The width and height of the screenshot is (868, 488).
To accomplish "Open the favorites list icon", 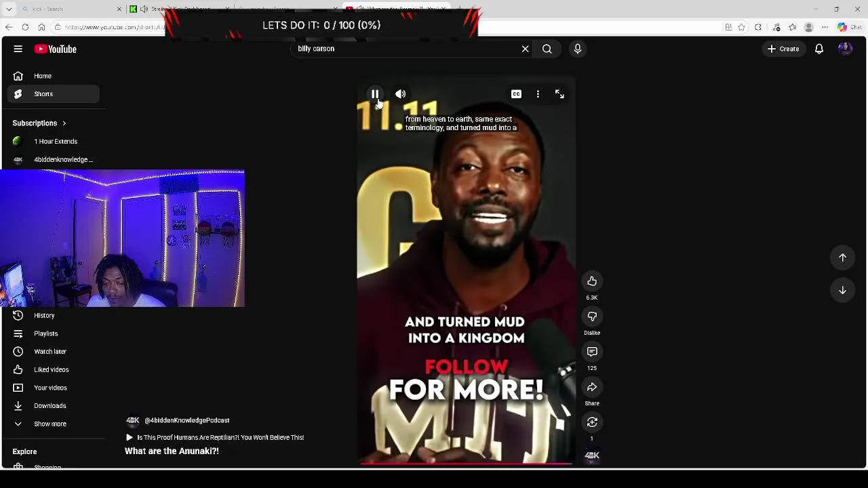I will tap(793, 27).
